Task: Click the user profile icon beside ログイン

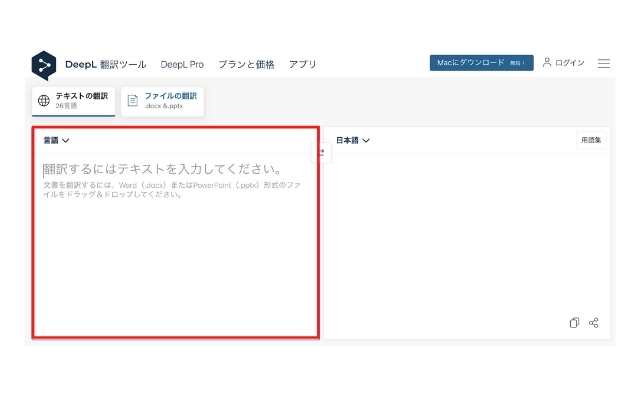Action: coord(547,62)
